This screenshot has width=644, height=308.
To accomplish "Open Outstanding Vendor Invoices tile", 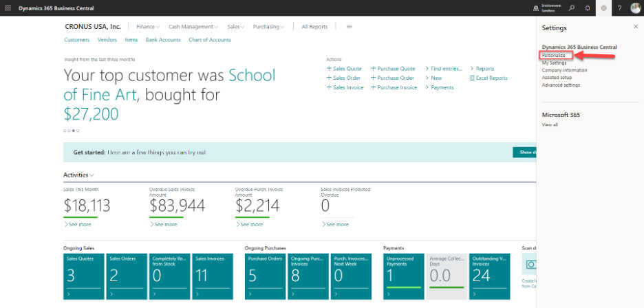I will click(490, 276).
